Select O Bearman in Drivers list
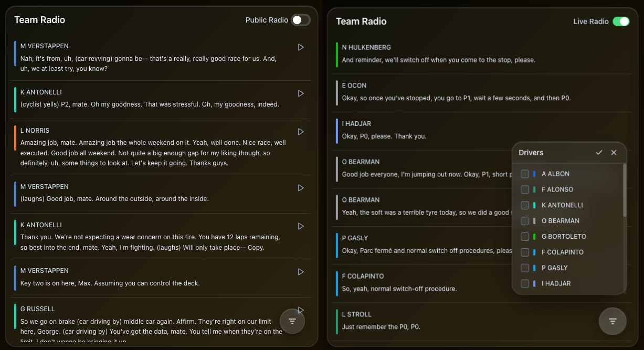 click(x=525, y=221)
